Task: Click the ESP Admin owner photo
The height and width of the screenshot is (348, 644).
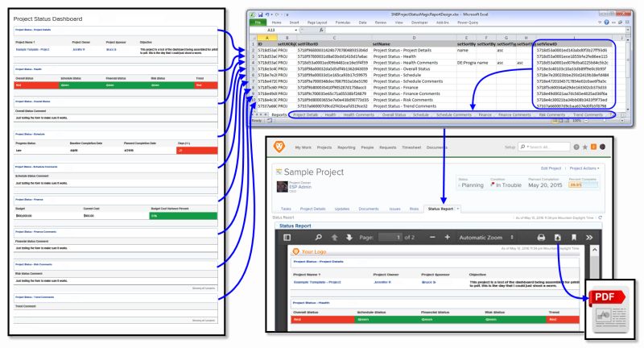Action: (283, 187)
